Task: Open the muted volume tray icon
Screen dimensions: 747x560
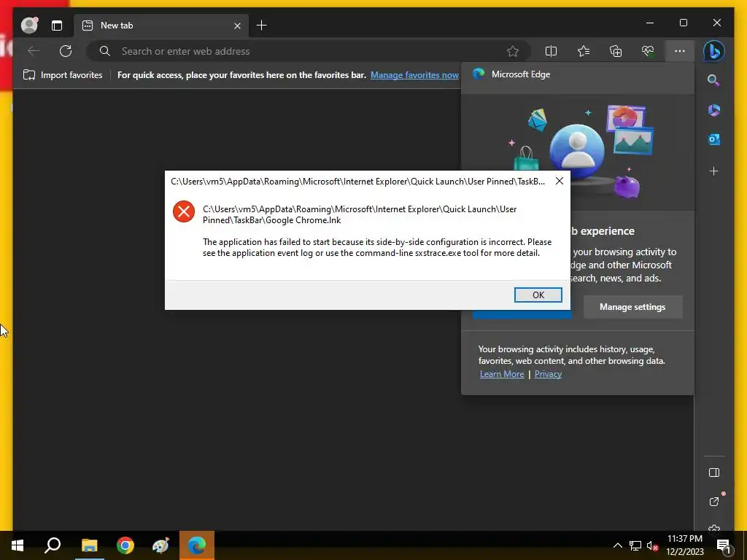Action: [x=652, y=545]
